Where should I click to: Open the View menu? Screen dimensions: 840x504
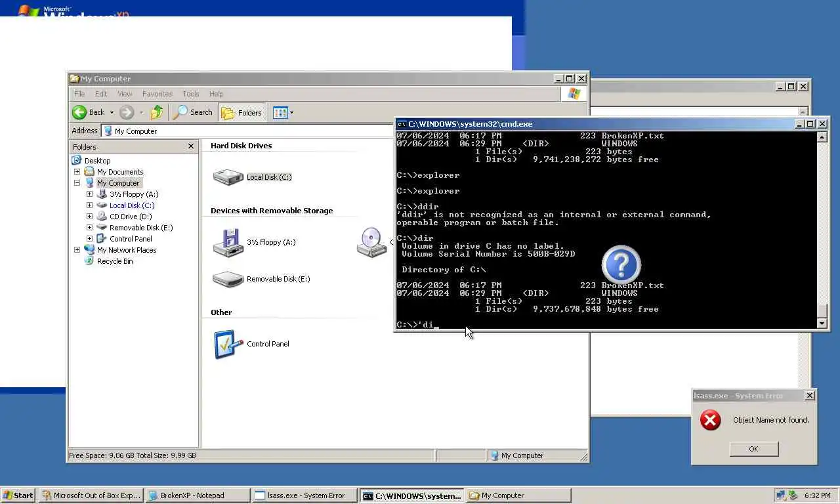click(x=125, y=94)
